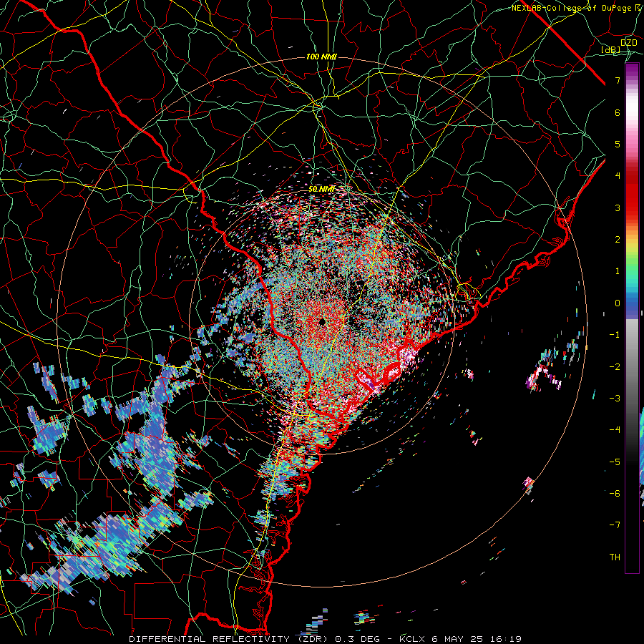The width and height of the screenshot is (644, 644).
Task: Click the "NEXLAB-College of DuPage" credit text
Action: tap(571, 8)
